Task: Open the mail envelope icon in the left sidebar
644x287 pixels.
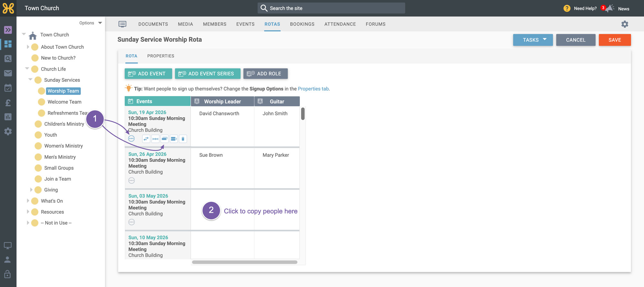Action: pos(8,73)
